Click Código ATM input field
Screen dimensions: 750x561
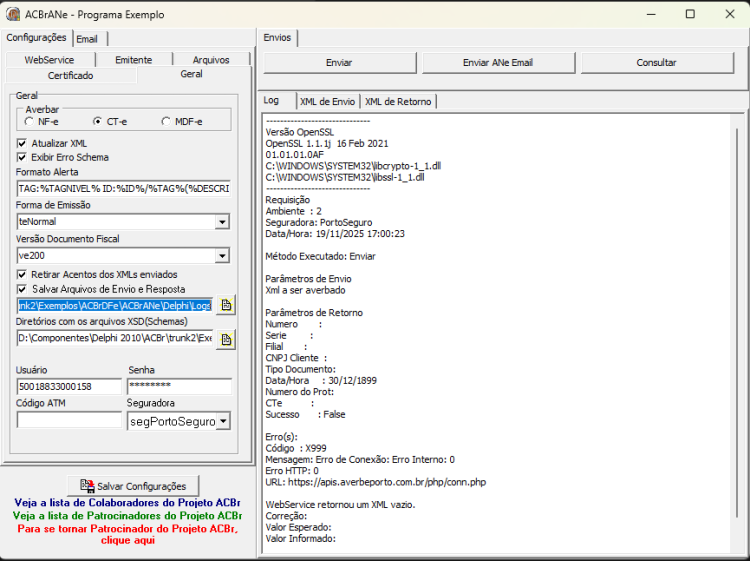69,420
